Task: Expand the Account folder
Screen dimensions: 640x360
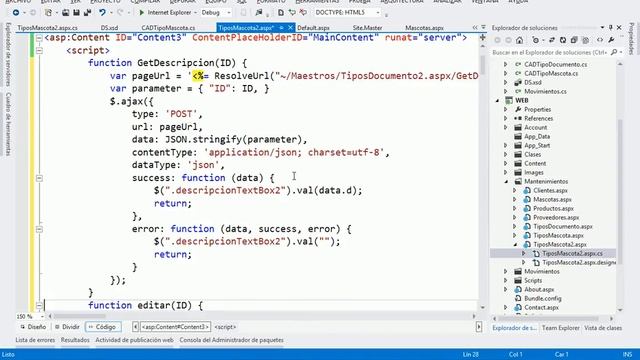Action: (x=506, y=127)
